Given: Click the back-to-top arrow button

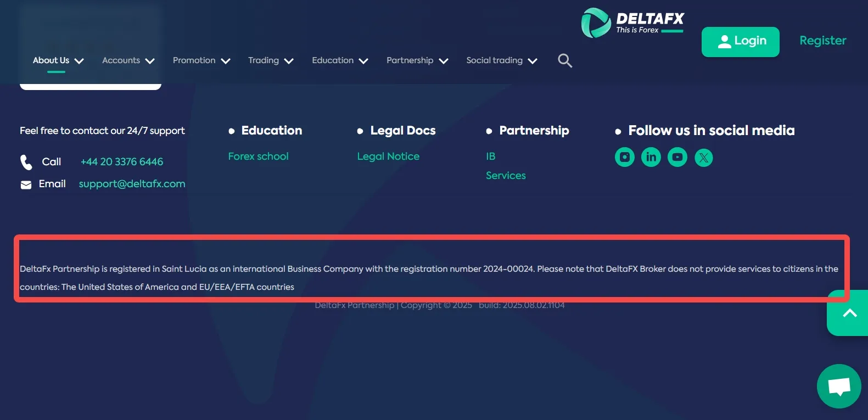Looking at the screenshot, I should click(x=849, y=313).
